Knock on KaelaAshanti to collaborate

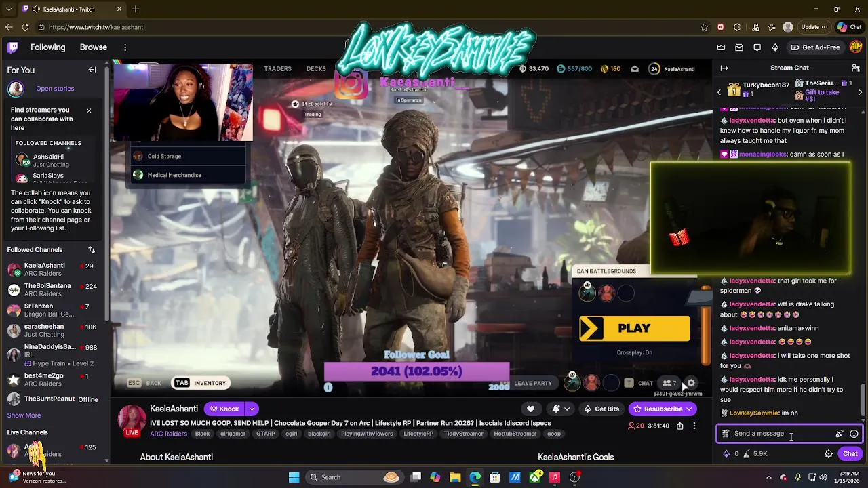[224, 409]
